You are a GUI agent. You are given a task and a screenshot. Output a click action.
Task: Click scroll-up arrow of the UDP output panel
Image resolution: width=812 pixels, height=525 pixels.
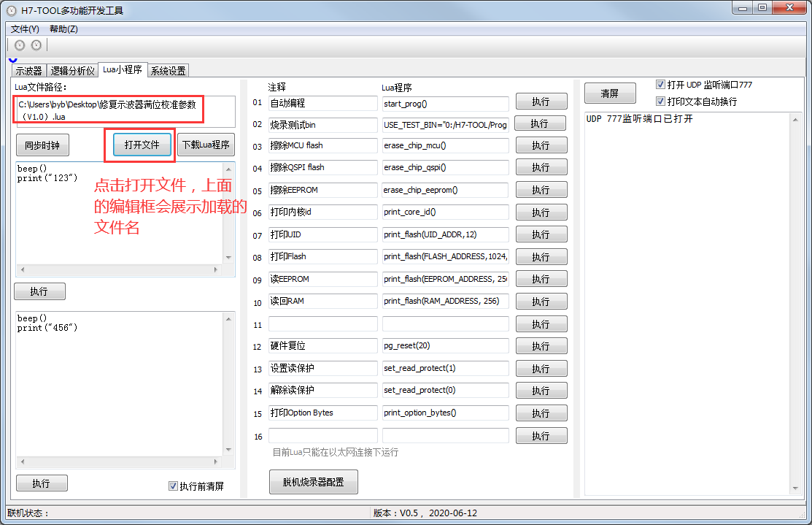pos(795,120)
